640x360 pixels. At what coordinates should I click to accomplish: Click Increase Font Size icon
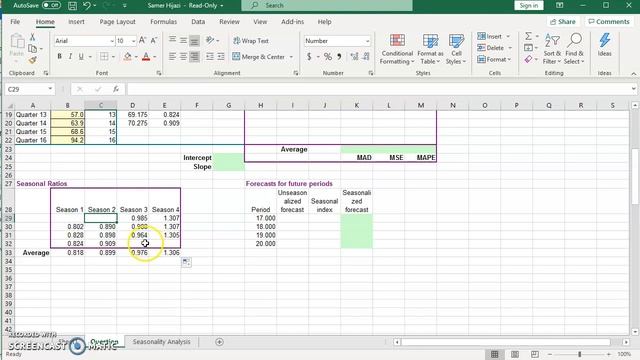pos(142,40)
